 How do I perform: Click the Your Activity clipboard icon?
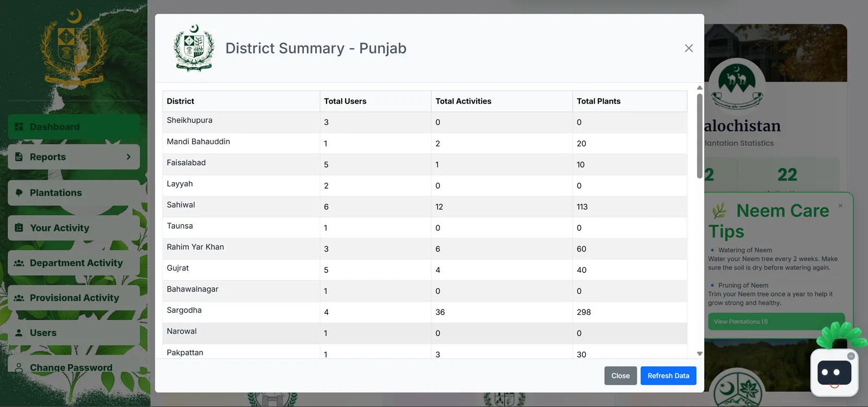[x=19, y=228]
